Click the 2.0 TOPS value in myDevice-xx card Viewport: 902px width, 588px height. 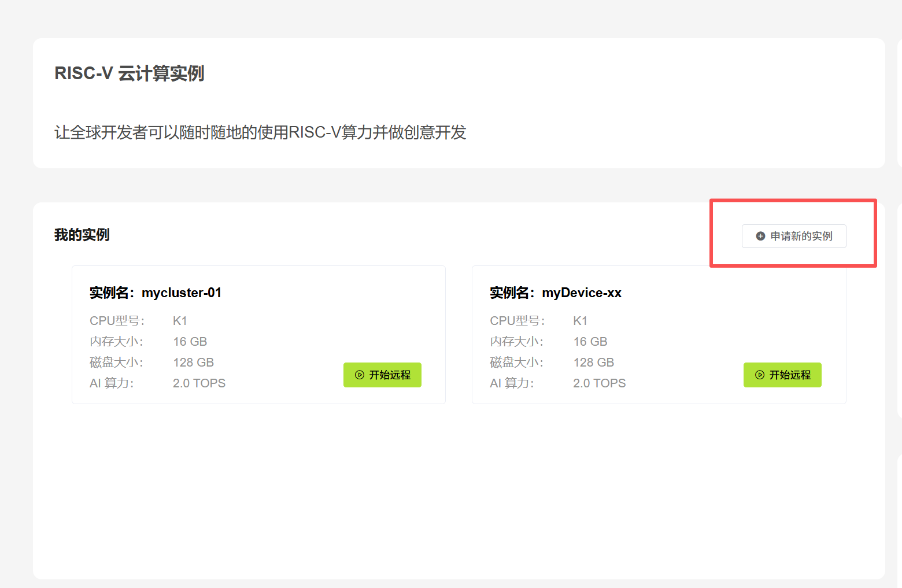pyautogui.click(x=599, y=383)
